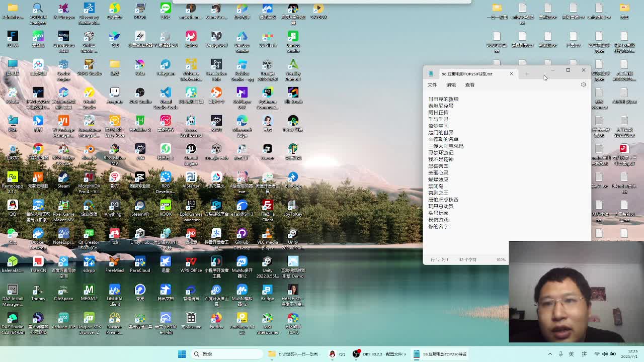Select the SKYBOX desktop shortcut

tap(318, 12)
